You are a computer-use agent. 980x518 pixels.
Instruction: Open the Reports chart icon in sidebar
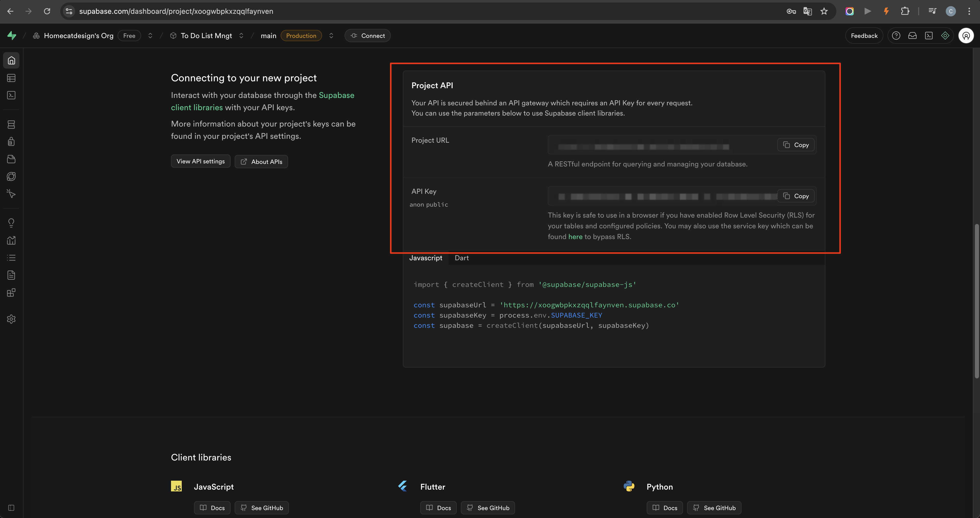[12, 240]
